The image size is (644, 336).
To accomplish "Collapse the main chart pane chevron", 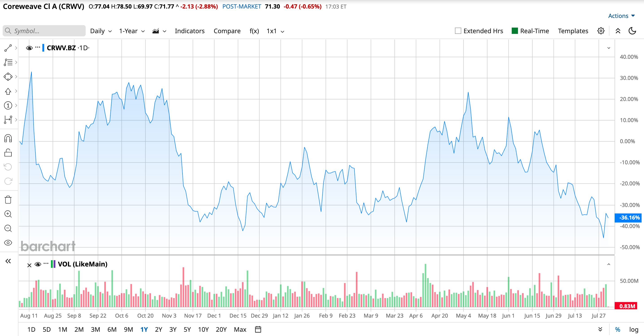I will pyautogui.click(x=609, y=48).
